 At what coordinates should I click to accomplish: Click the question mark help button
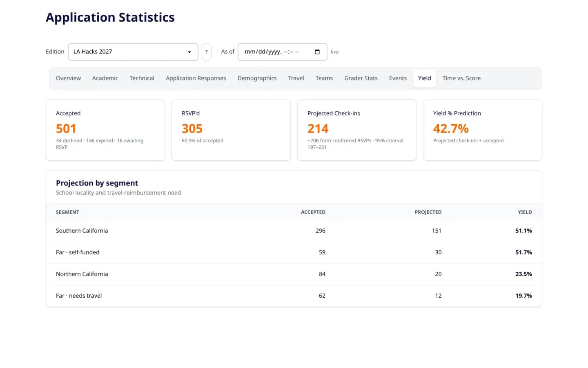tap(207, 52)
